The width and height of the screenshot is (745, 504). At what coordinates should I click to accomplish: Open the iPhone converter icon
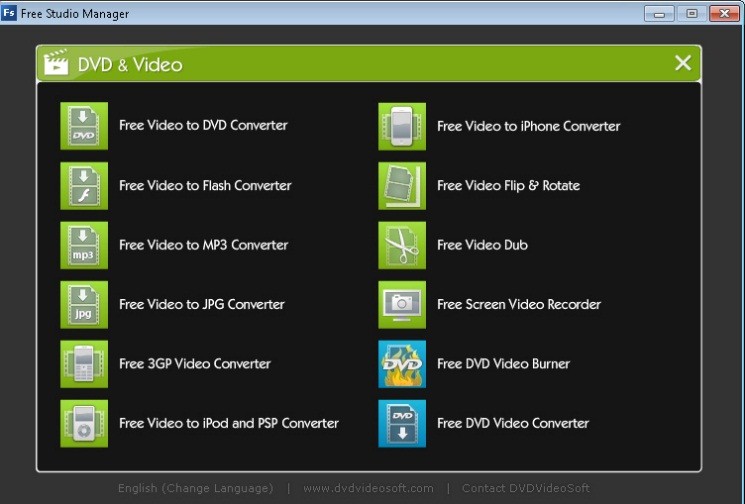(x=402, y=126)
